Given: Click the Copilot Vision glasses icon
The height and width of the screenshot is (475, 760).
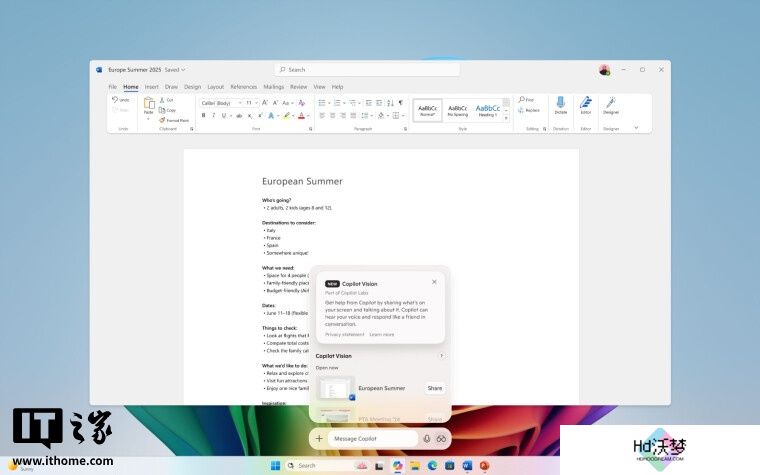Looking at the screenshot, I should [x=441, y=439].
